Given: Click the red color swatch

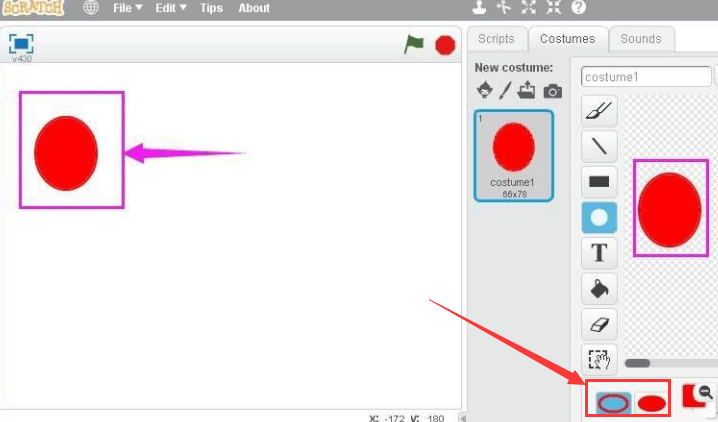Looking at the screenshot, I should (691, 396).
